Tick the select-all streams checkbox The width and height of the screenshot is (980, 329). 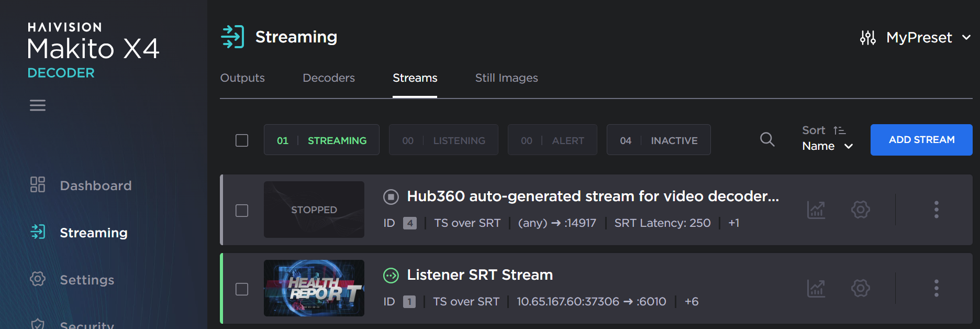click(242, 140)
